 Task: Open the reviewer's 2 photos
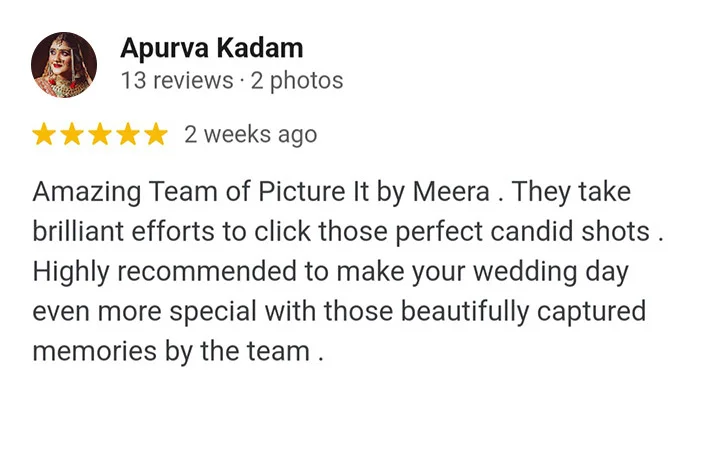297,81
